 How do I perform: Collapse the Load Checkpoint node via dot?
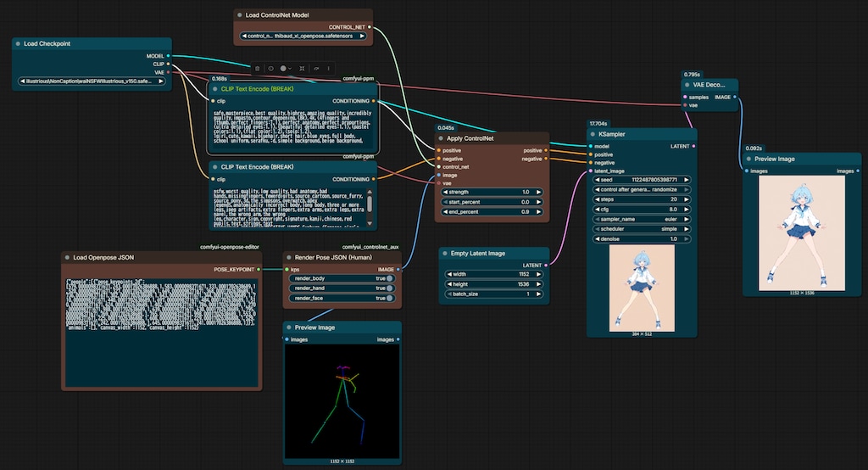pos(19,44)
